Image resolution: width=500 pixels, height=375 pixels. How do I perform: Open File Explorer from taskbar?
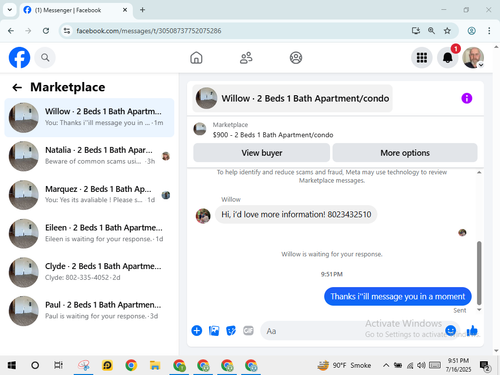tap(155, 365)
